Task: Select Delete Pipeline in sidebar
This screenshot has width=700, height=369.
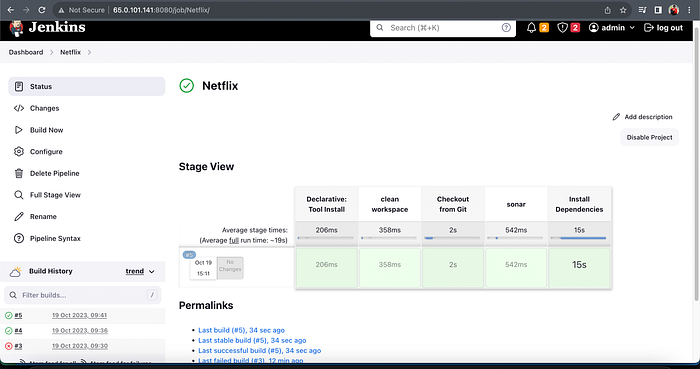Action: click(x=87, y=173)
